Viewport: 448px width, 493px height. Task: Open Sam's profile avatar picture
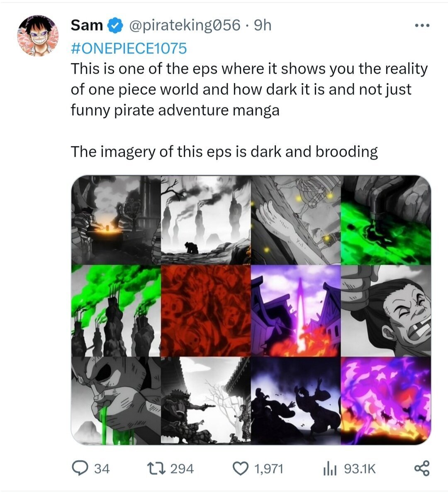(37, 36)
